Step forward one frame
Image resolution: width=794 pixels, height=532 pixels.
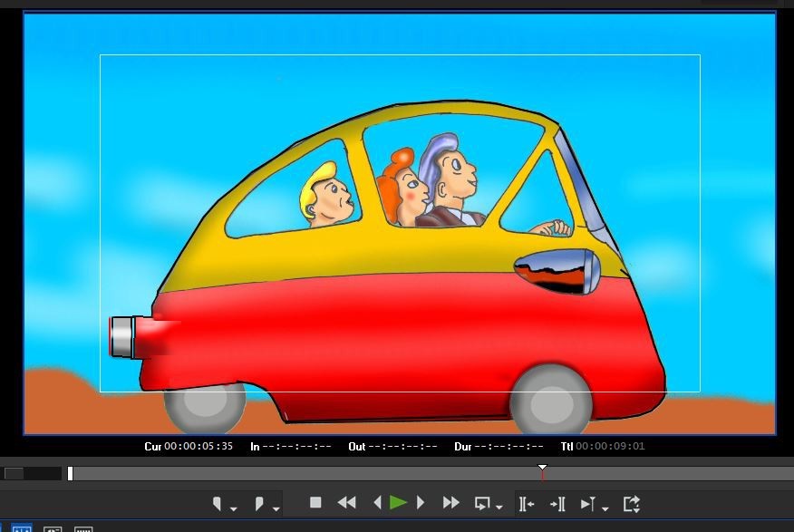[x=420, y=502]
